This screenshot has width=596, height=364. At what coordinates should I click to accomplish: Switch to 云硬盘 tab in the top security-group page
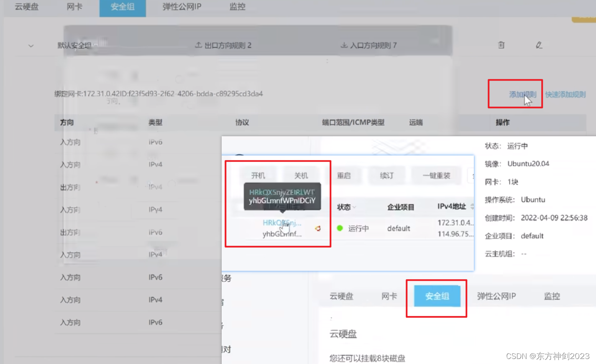tap(27, 7)
